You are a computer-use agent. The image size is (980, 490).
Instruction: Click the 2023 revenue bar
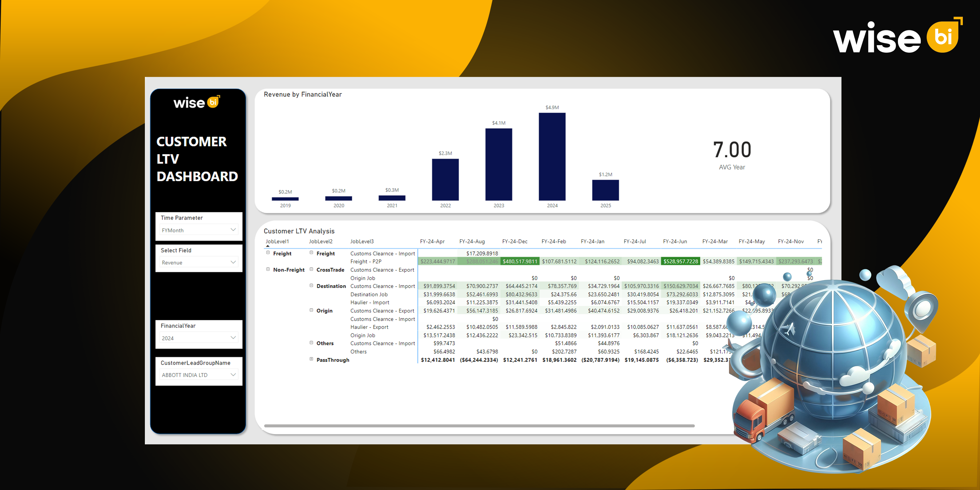[x=498, y=164]
